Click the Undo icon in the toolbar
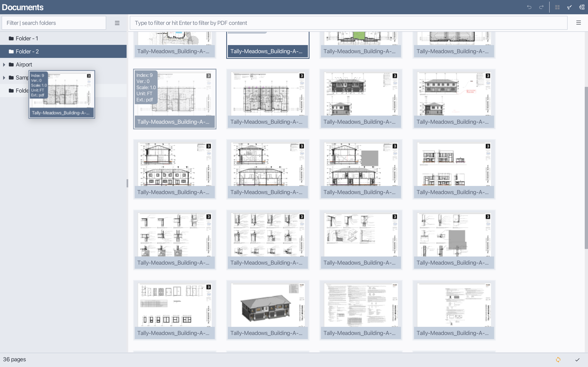This screenshot has width=588, height=367. click(529, 7)
